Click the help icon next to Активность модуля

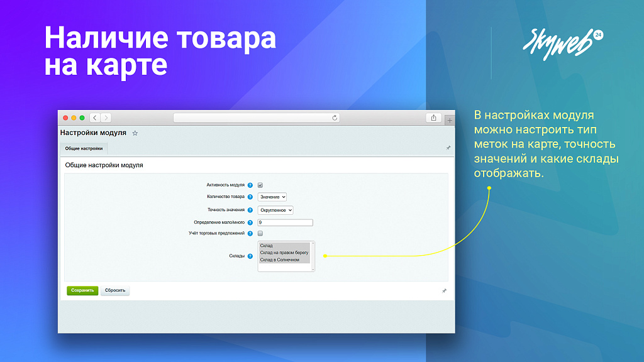[250, 185]
